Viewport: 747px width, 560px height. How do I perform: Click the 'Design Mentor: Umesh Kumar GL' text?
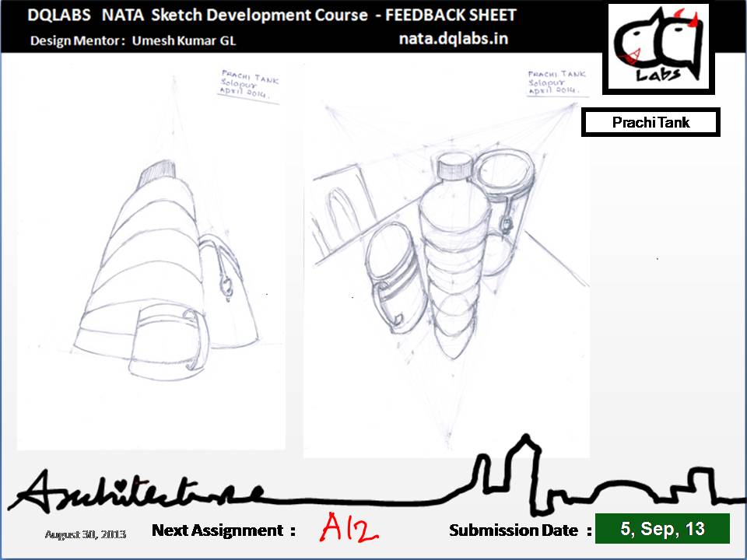tap(133, 40)
